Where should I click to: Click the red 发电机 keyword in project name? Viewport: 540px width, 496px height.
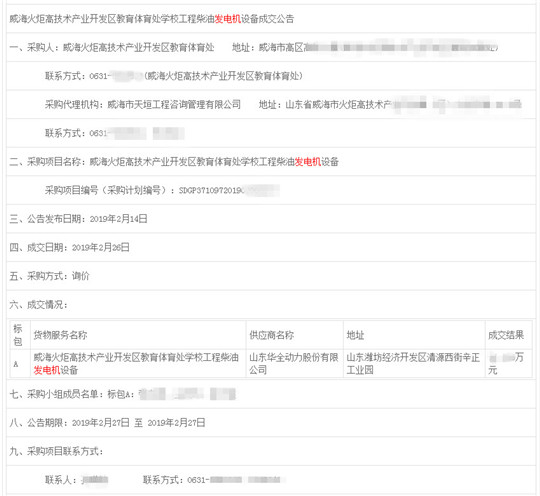click(308, 162)
